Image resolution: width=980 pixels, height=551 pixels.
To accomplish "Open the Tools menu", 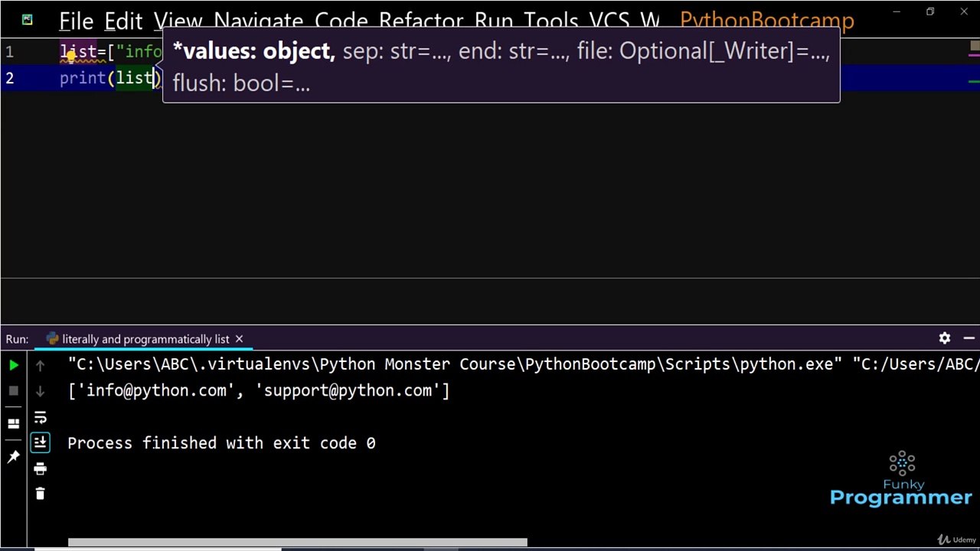I will pos(551,21).
